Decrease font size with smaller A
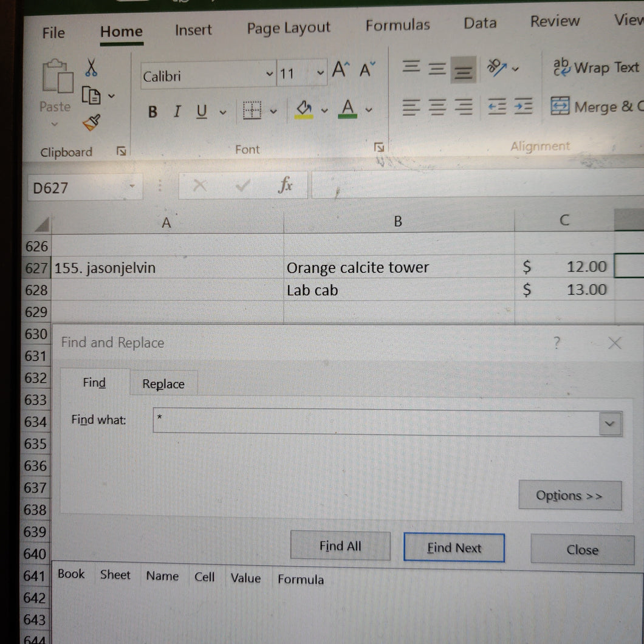The image size is (644, 644). pyautogui.click(x=367, y=69)
